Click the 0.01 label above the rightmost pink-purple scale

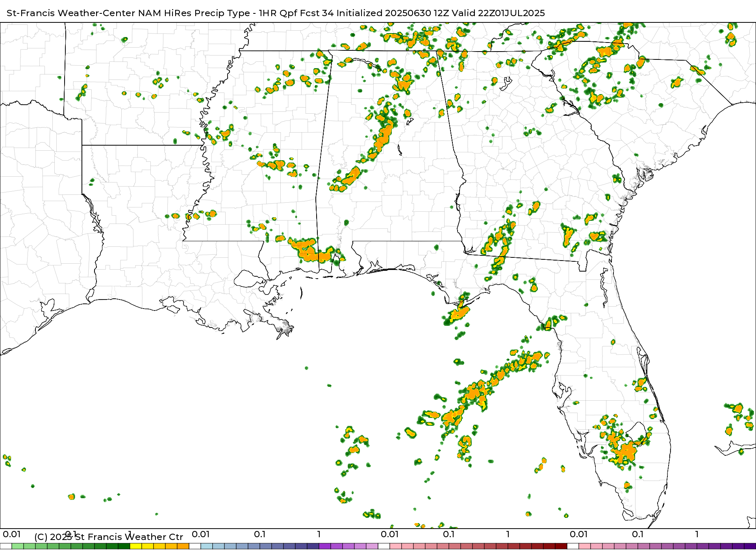click(579, 534)
